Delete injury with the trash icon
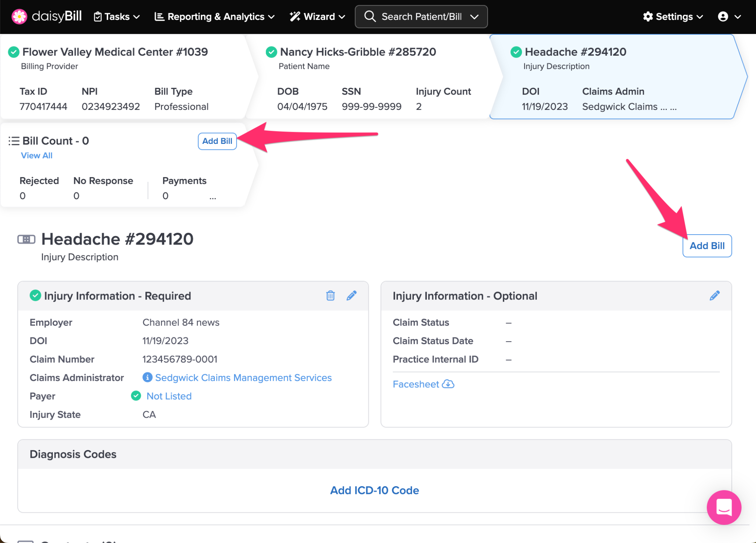 pyautogui.click(x=330, y=295)
